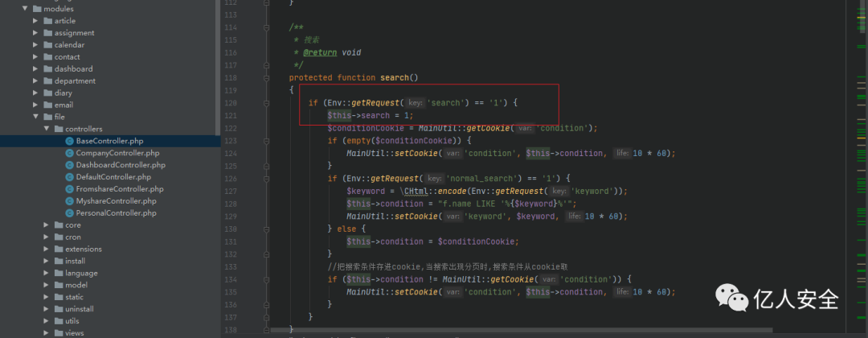Expand the extensions folder arrow
The height and width of the screenshot is (338, 868).
pos(47,249)
